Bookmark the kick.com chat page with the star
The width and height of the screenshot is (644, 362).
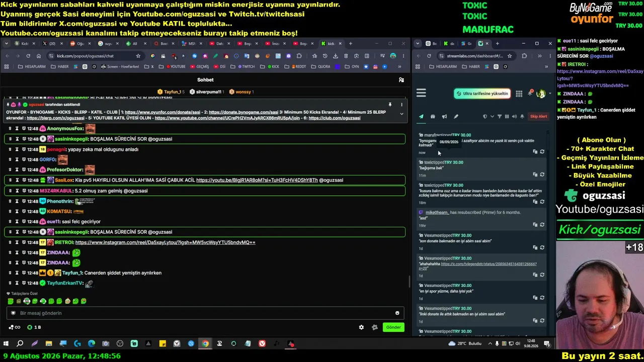138,56
